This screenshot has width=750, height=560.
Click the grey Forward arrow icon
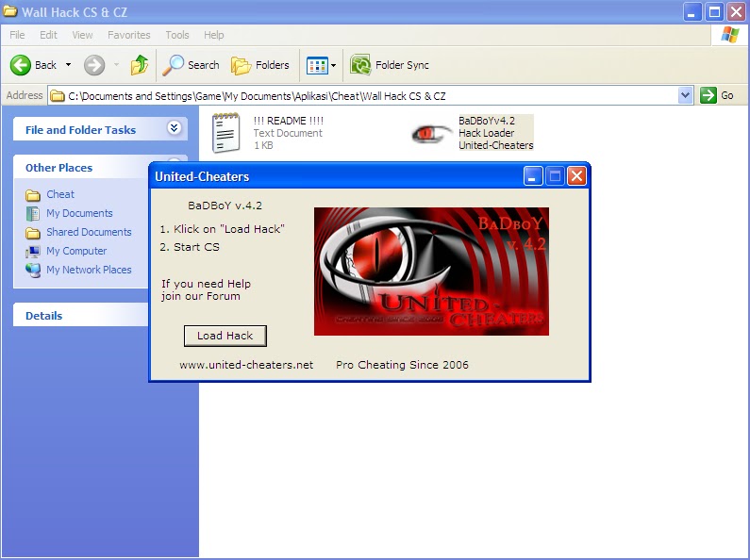[x=94, y=65]
